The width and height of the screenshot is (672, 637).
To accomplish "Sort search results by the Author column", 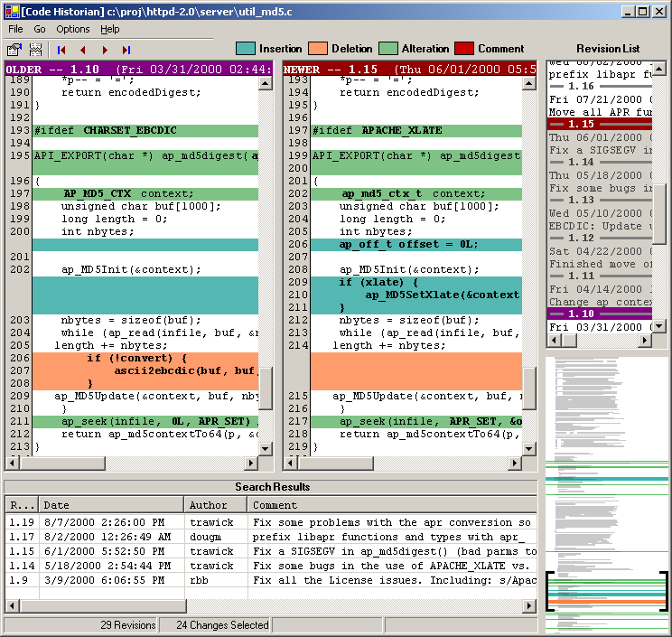I will [x=216, y=505].
